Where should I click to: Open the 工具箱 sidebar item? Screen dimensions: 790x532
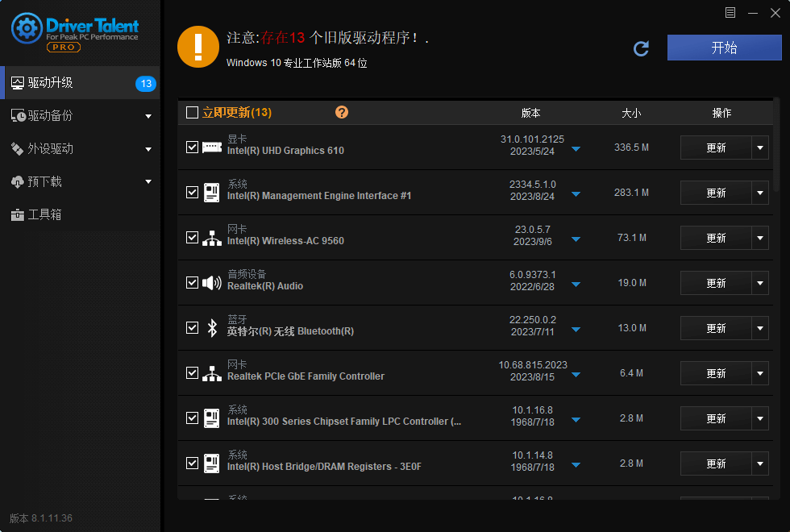[x=44, y=215]
